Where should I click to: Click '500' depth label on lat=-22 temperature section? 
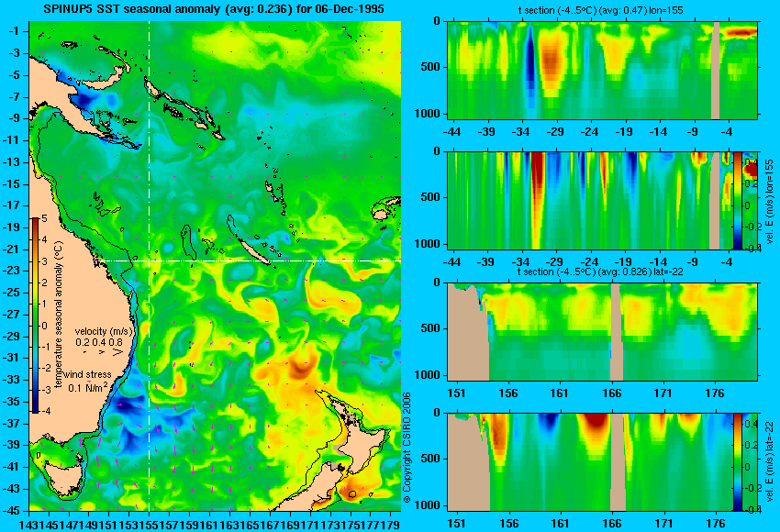pyautogui.click(x=430, y=328)
